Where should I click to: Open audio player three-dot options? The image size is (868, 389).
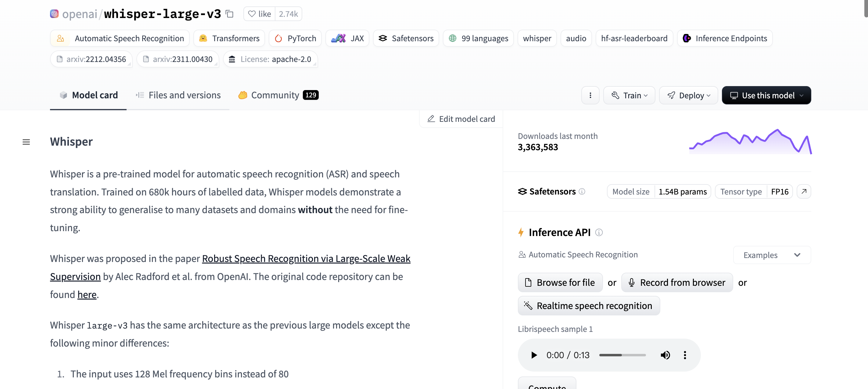(685, 355)
